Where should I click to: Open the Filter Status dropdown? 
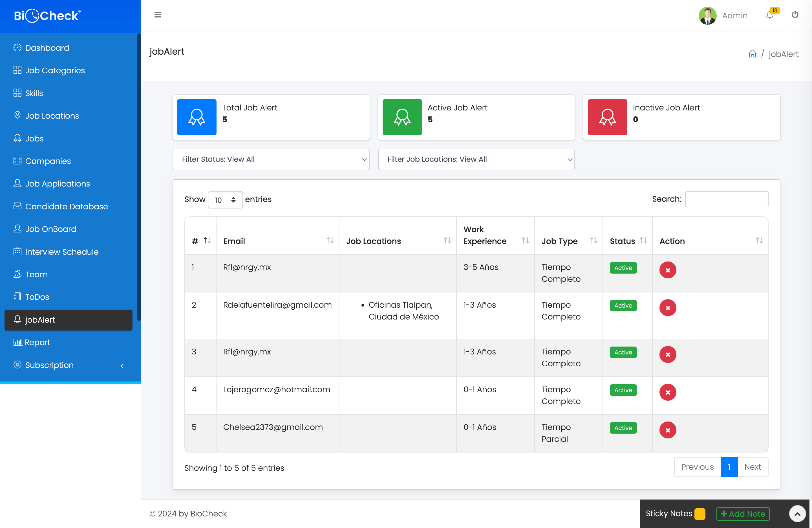tap(271, 159)
